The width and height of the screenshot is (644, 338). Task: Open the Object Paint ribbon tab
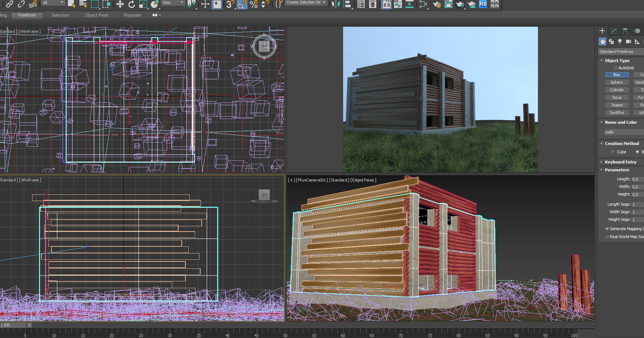click(98, 15)
